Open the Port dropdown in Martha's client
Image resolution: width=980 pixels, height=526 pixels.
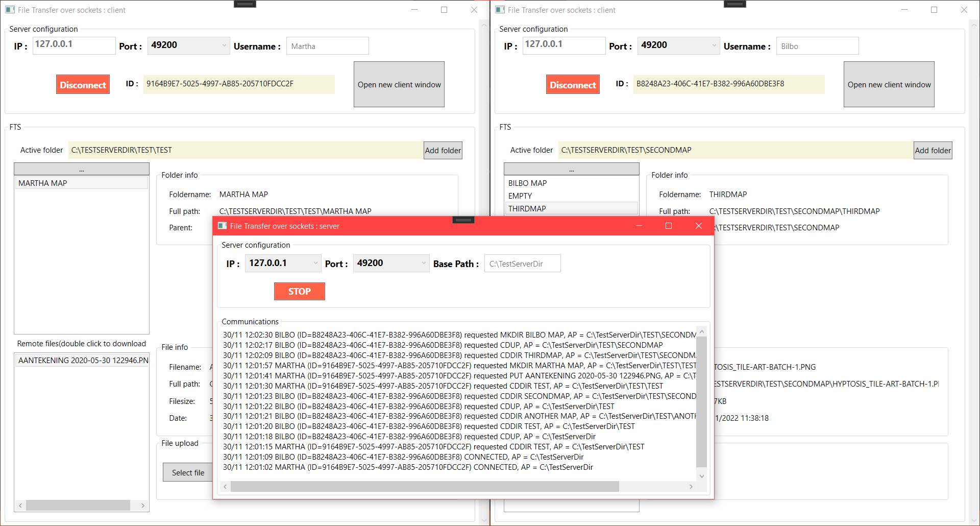click(x=225, y=45)
